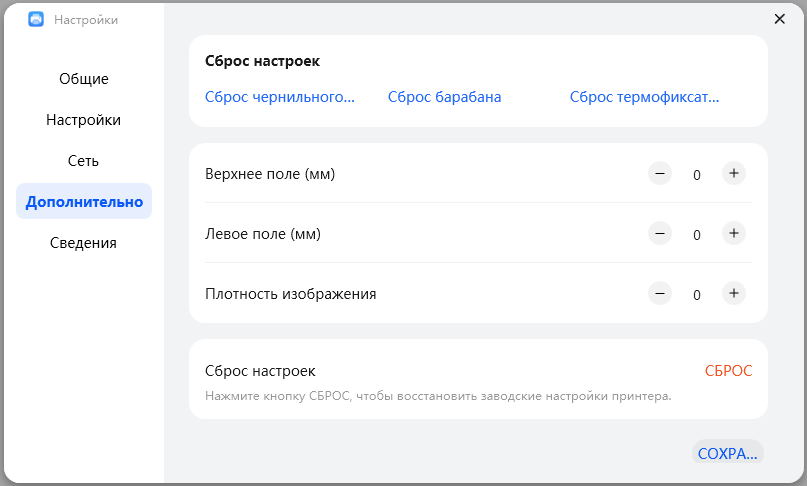Increase Левое поле with plus button
The width and height of the screenshot is (807, 486).
pos(733,234)
